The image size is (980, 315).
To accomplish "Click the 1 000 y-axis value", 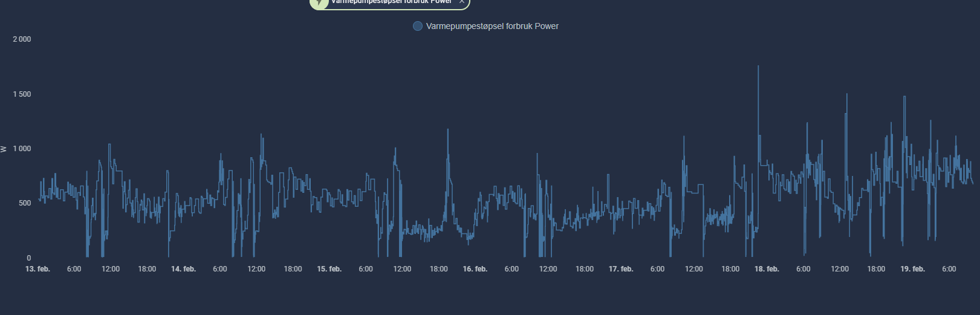I will [22, 149].
